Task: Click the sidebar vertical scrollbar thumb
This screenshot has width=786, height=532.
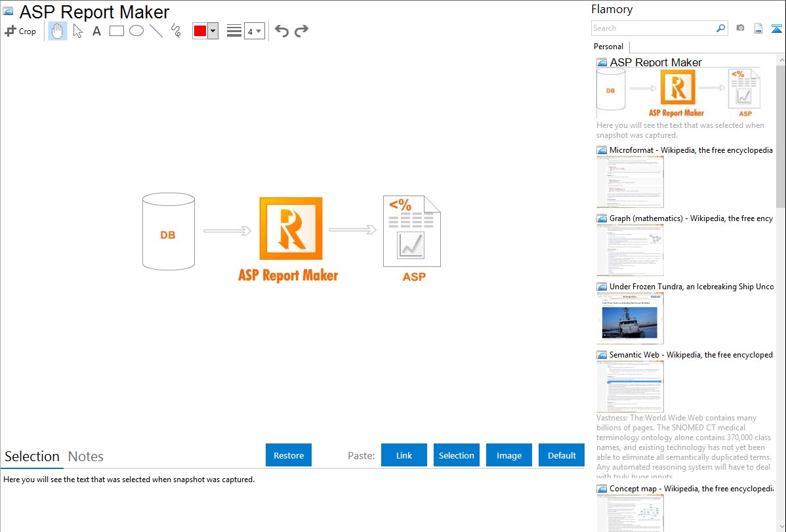Action: coord(781,136)
